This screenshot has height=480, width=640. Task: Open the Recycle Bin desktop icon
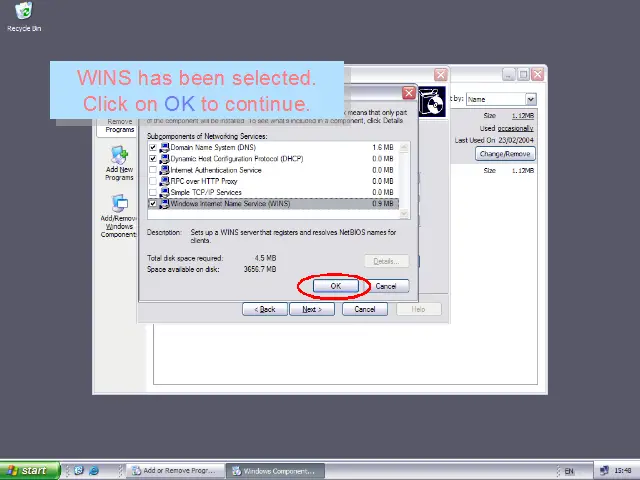point(24,16)
